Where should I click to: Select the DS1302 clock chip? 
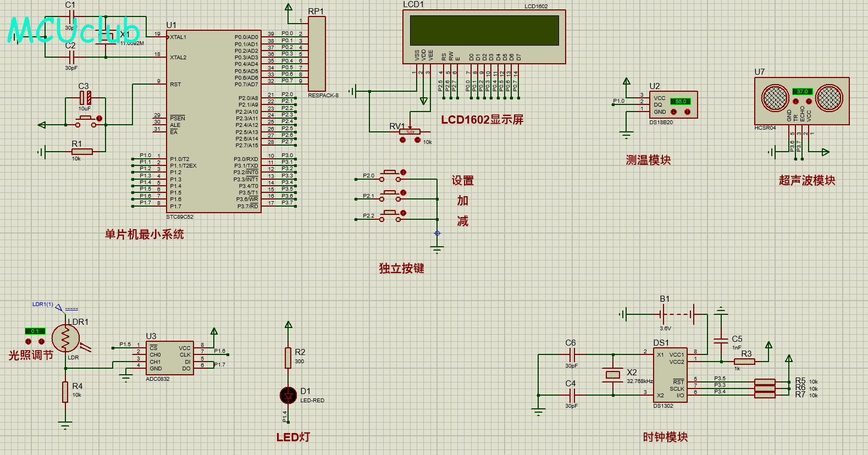coord(670,374)
